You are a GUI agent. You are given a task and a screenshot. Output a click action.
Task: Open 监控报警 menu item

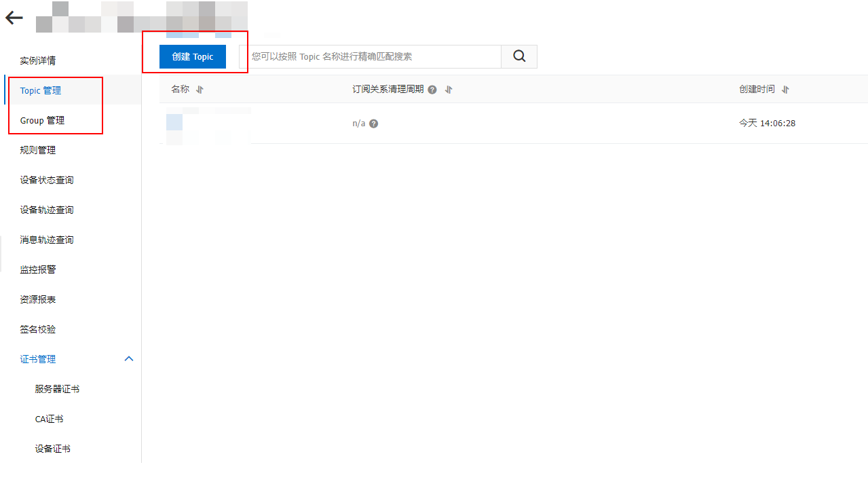(x=38, y=269)
